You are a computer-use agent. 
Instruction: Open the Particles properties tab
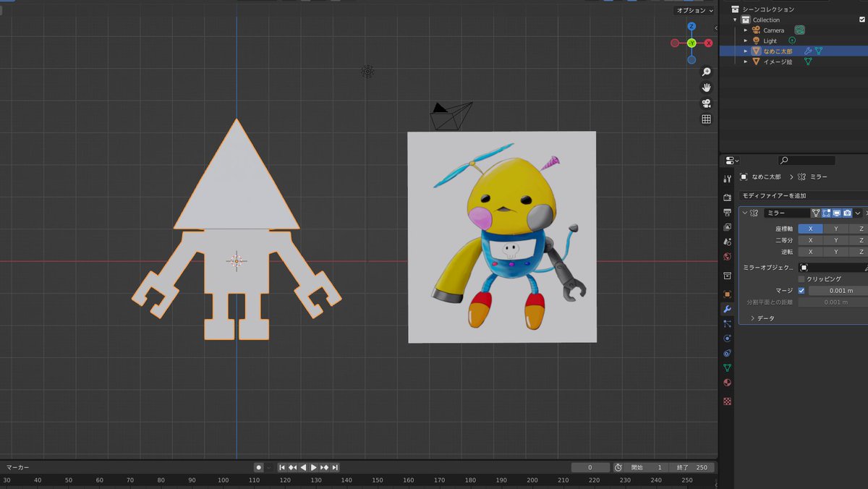[728, 323]
